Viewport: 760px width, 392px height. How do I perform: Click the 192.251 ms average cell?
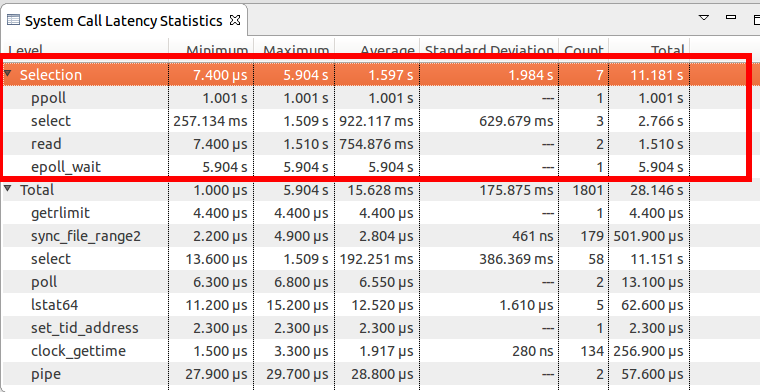(376, 259)
